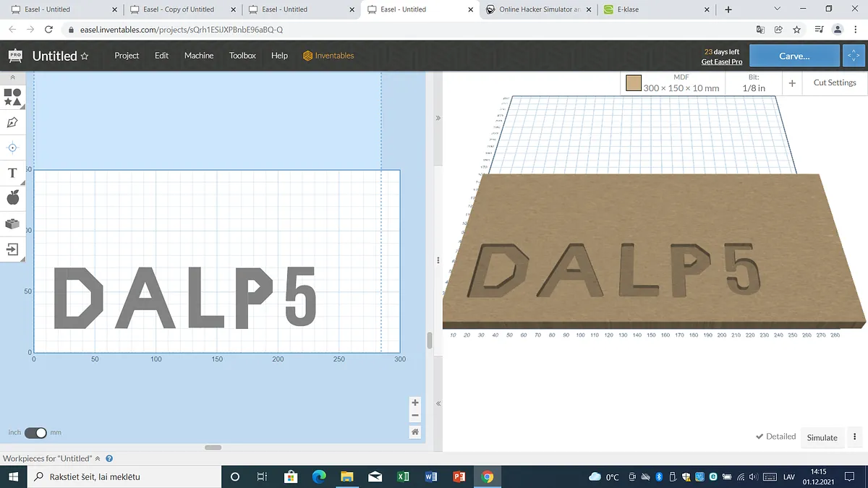Open the apple Icons library
Screen dimensions: 868x488
click(12, 198)
